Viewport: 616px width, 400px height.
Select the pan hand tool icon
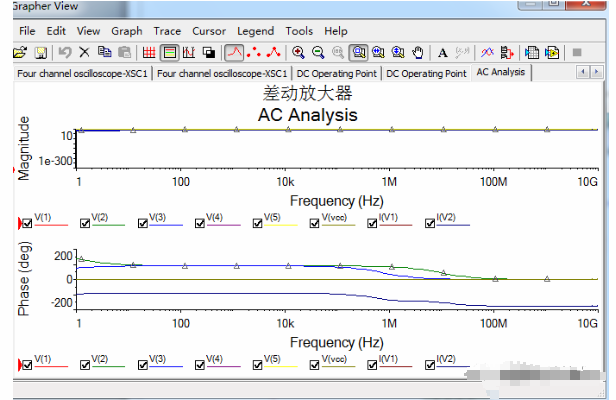(418, 52)
